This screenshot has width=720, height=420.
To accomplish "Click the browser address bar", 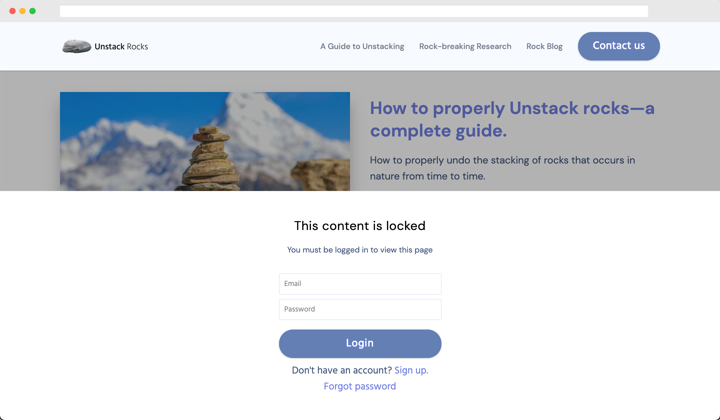I will click(354, 11).
